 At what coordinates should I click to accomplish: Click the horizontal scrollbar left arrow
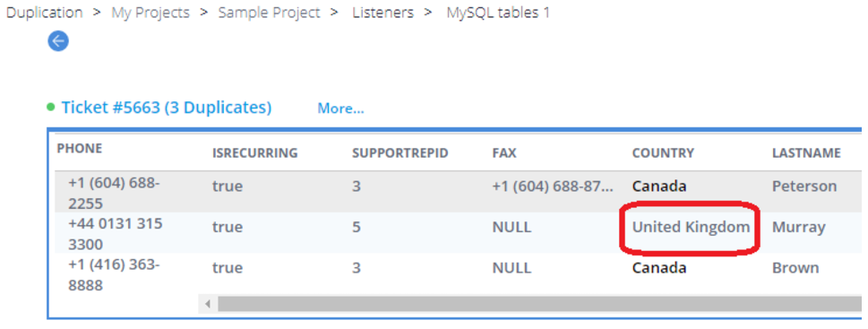[208, 304]
